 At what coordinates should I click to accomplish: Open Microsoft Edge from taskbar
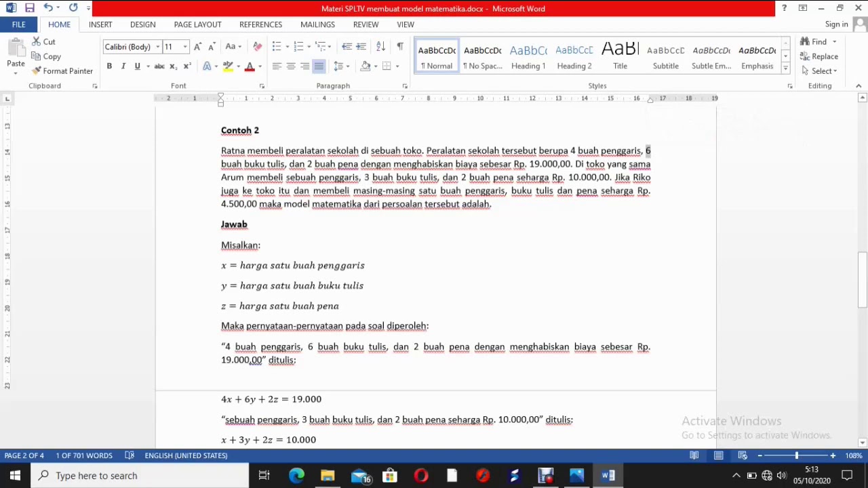pos(296,476)
